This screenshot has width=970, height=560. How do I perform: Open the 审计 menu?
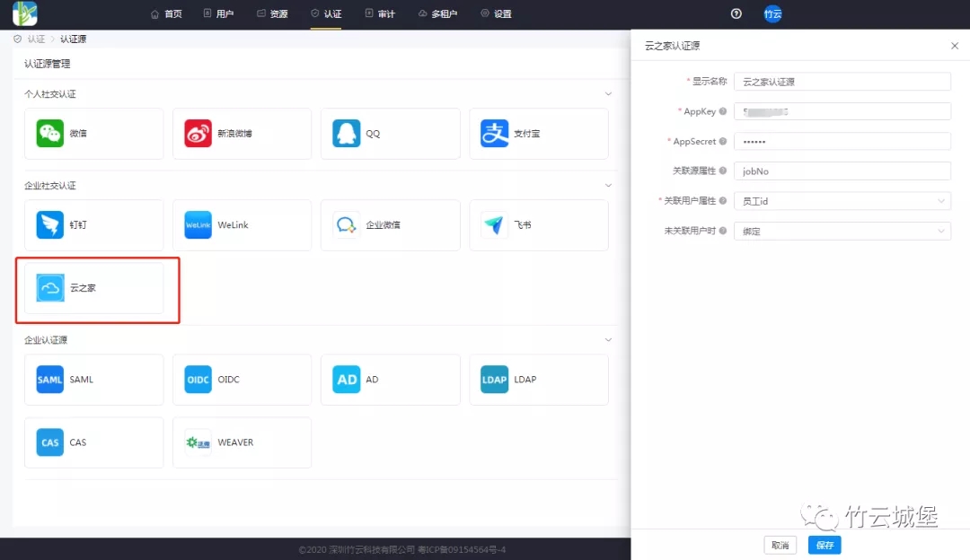(380, 13)
